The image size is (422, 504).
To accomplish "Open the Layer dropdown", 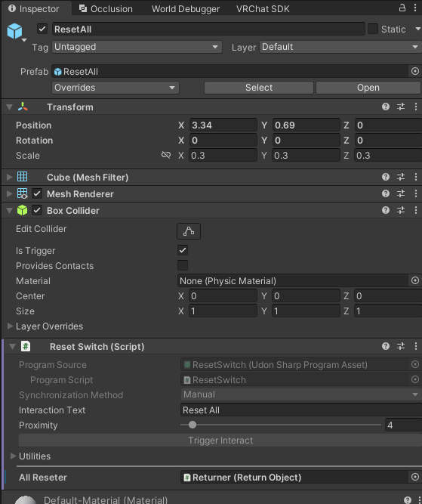I will tap(340, 47).
